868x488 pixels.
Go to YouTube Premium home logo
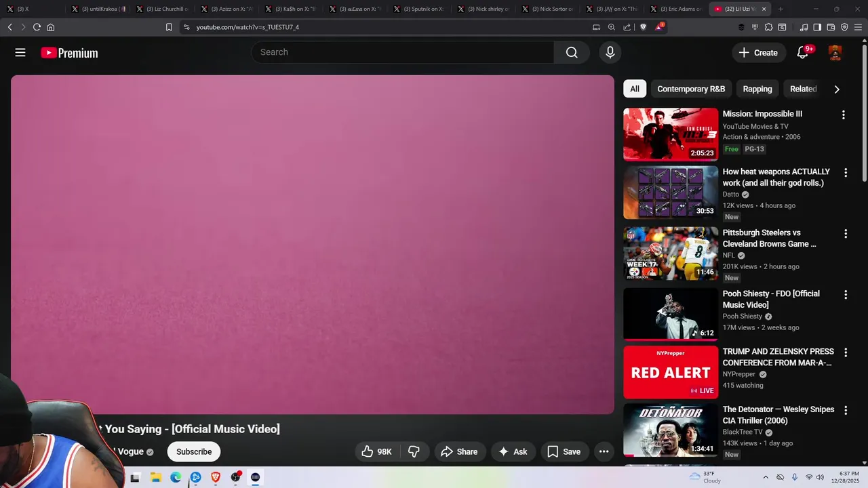(69, 53)
